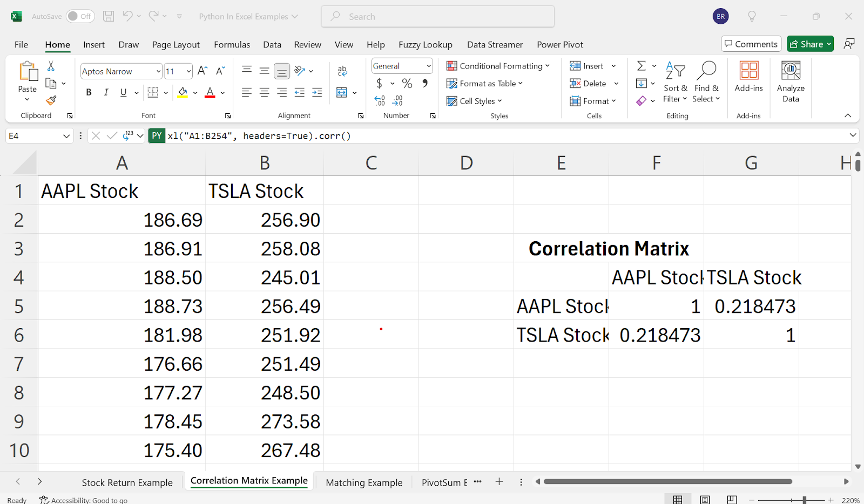The width and height of the screenshot is (864, 504).
Task: Click the lightbulb help icon in title bar
Action: [752, 16]
